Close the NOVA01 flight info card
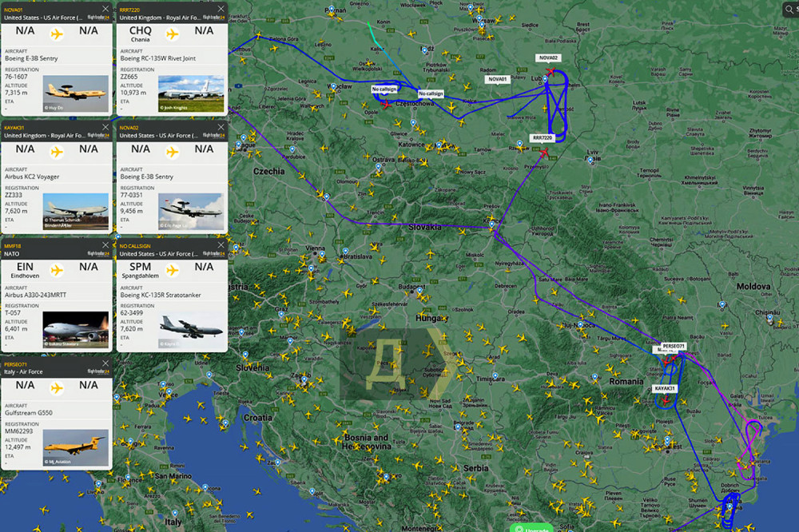 coord(106,8)
